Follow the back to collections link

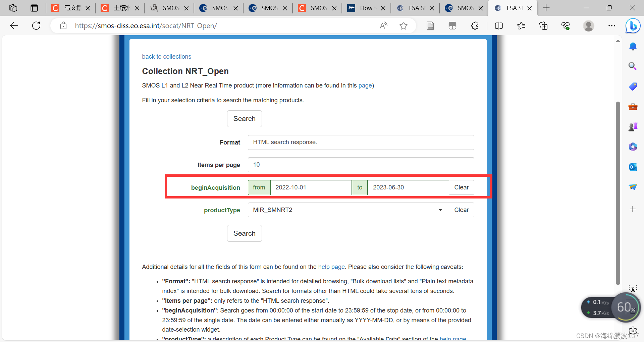(167, 57)
